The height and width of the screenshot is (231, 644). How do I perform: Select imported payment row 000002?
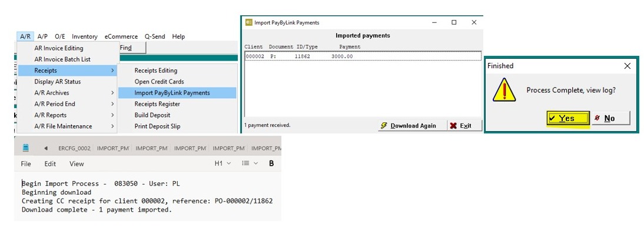point(363,56)
